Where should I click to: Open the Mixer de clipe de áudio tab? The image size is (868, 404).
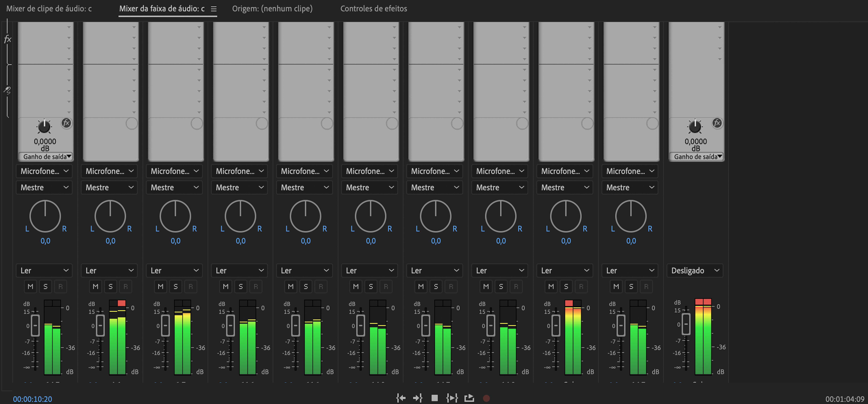[x=49, y=8]
